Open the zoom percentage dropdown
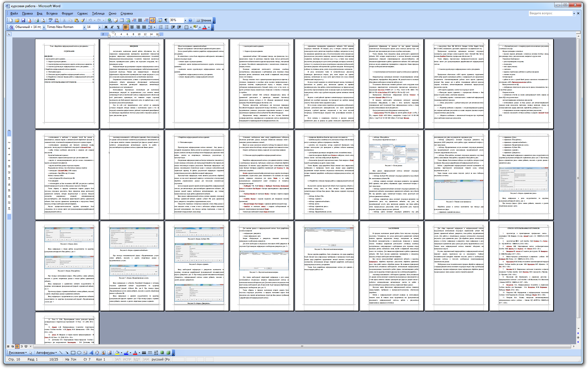Image resolution: width=588 pixels, height=369 pixels. (x=185, y=20)
